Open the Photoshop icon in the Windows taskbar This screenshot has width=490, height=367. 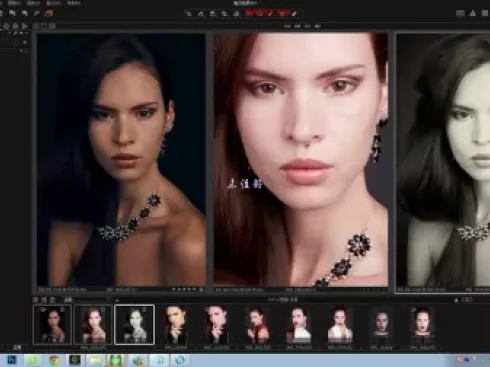[x=12, y=360]
